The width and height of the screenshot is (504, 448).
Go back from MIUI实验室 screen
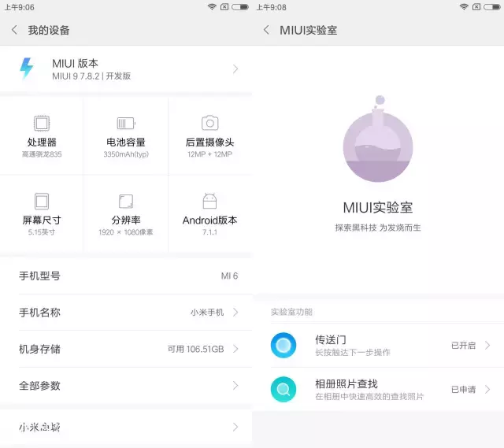[266, 30]
